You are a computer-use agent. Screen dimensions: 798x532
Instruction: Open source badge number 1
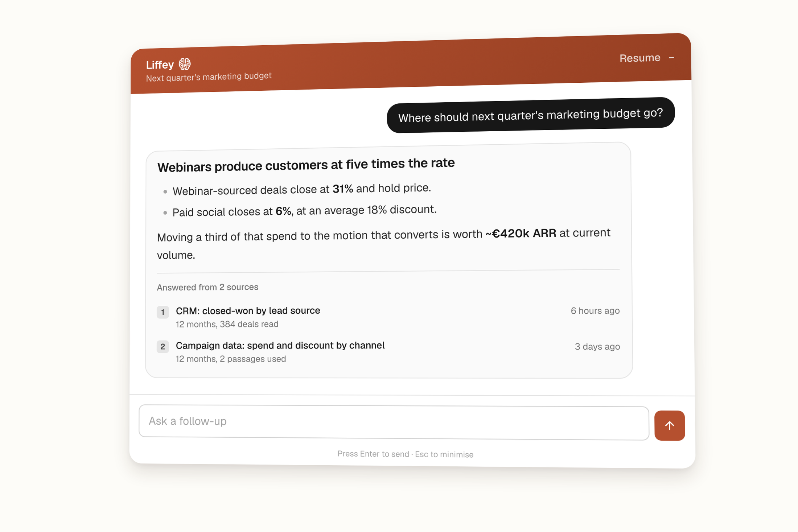point(163,312)
